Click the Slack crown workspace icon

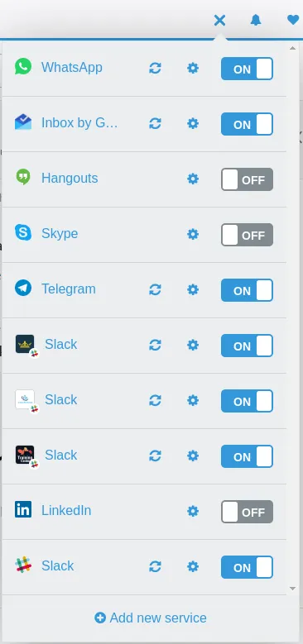25,344
